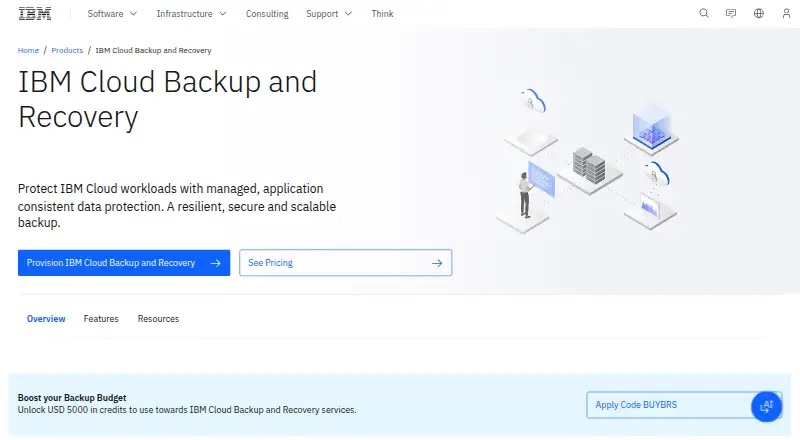Expand the Software menu
The image size is (800, 440).
(x=112, y=14)
